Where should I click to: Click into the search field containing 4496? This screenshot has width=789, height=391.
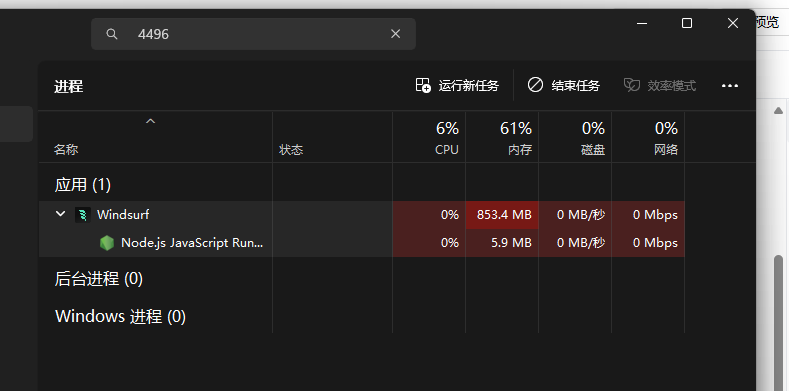[253, 34]
